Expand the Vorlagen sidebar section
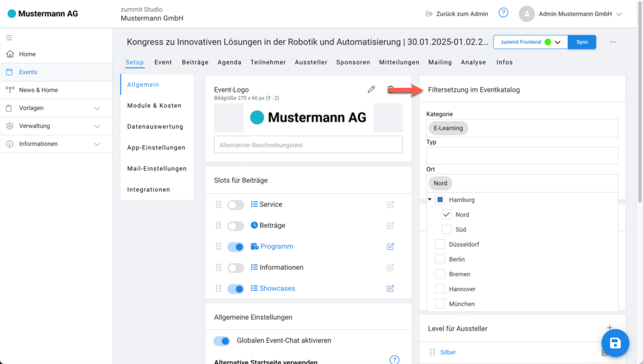643x364 pixels. pos(97,108)
